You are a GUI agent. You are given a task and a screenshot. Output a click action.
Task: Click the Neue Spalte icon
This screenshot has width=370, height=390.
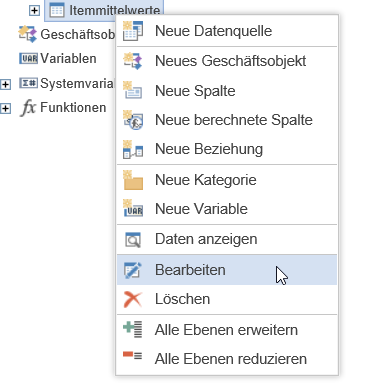tap(133, 90)
